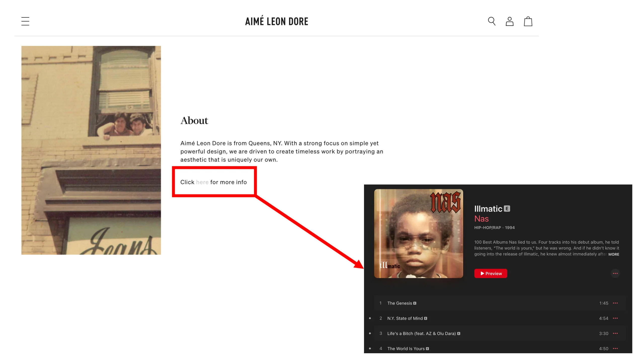Image resolution: width=644 pixels, height=360 pixels.
Task: Select track Life's a Bitch
Action: click(500, 333)
